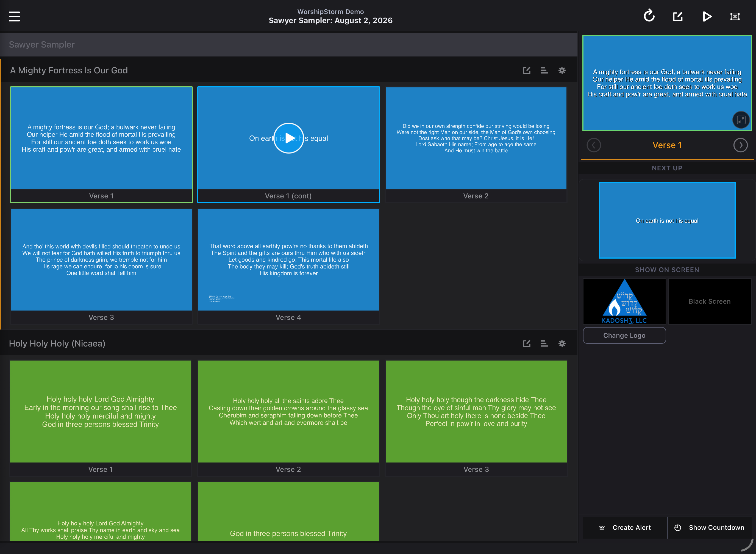Click the edit icon in top header

677,16
